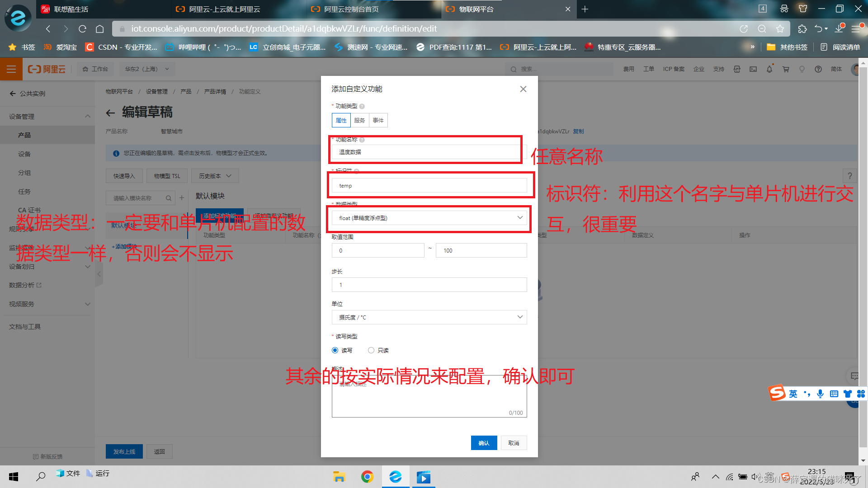868x488 pixels.
Task: Close the 添加自定义功能 dialog
Action: [x=523, y=89]
